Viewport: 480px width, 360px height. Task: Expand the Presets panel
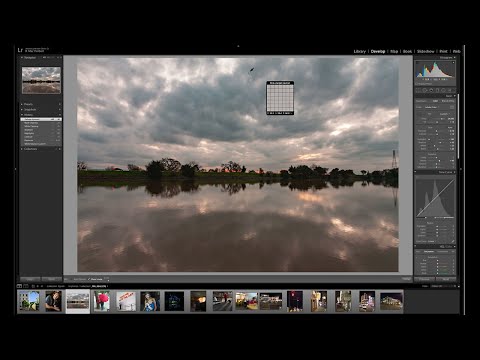coord(22,104)
